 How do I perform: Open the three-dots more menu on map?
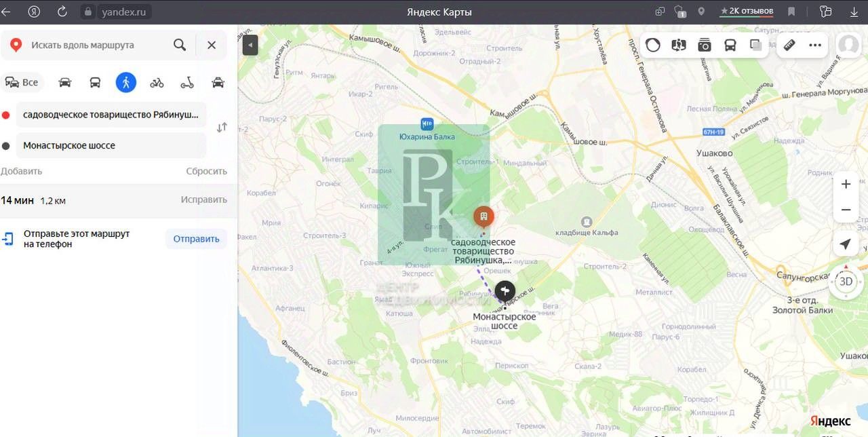(x=815, y=45)
